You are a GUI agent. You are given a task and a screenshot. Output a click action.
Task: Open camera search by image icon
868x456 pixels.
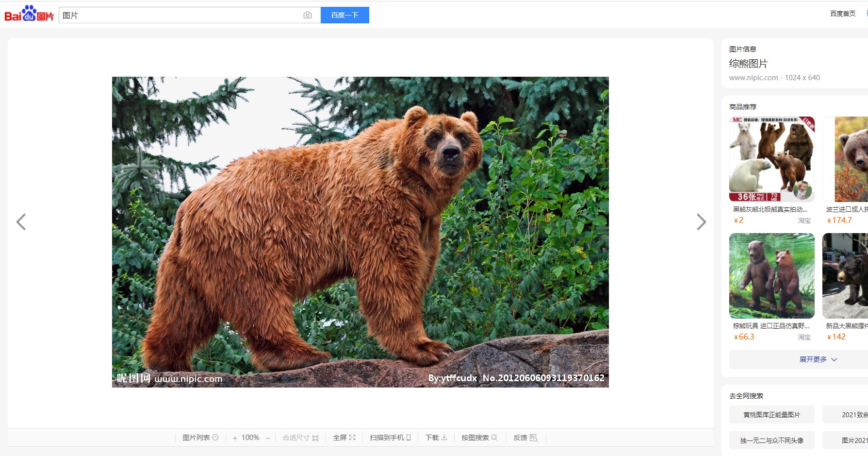point(308,15)
